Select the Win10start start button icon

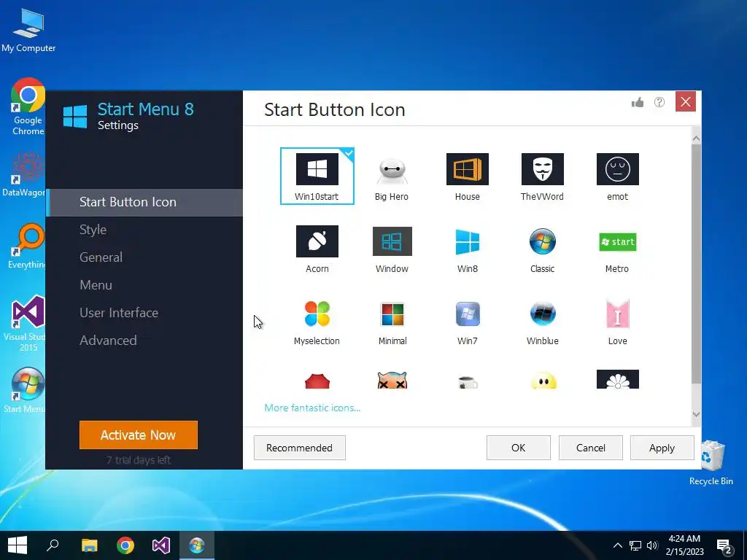point(317,176)
